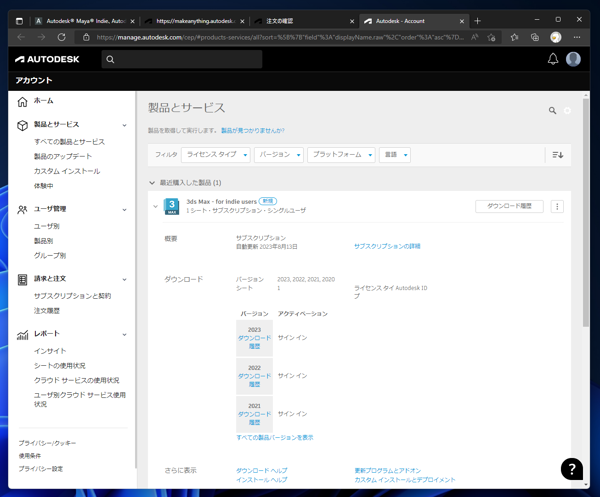This screenshot has height=497, width=600.
Task: Open 更新プログラムとアドオン link
Action: (388, 471)
